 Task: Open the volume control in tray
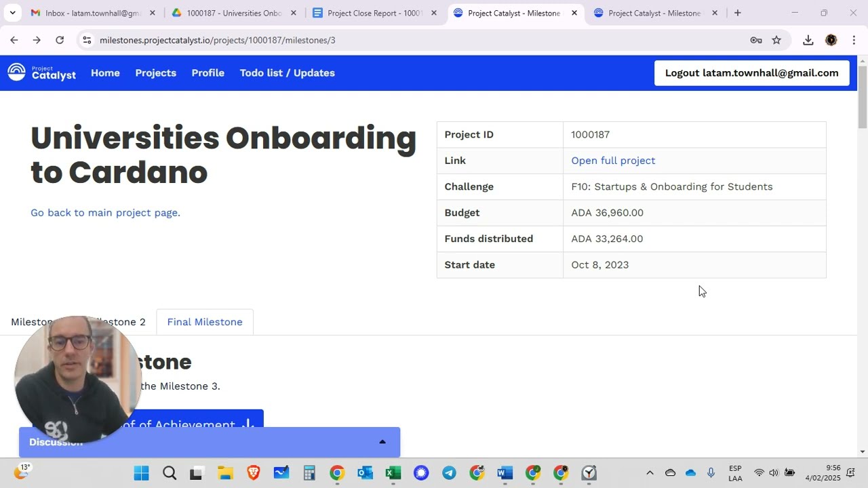(774, 472)
